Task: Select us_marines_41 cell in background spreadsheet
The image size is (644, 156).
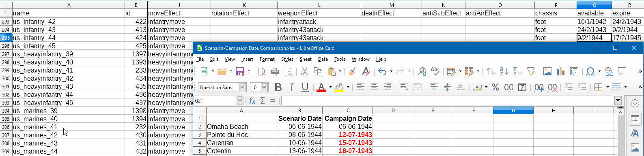Action: pos(69,127)
